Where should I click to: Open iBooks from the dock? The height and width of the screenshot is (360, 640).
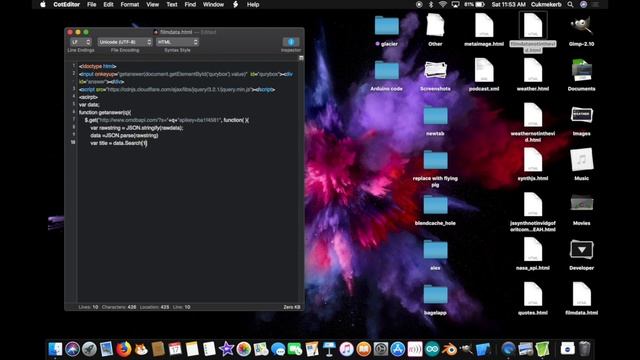[x=363, y=349]
